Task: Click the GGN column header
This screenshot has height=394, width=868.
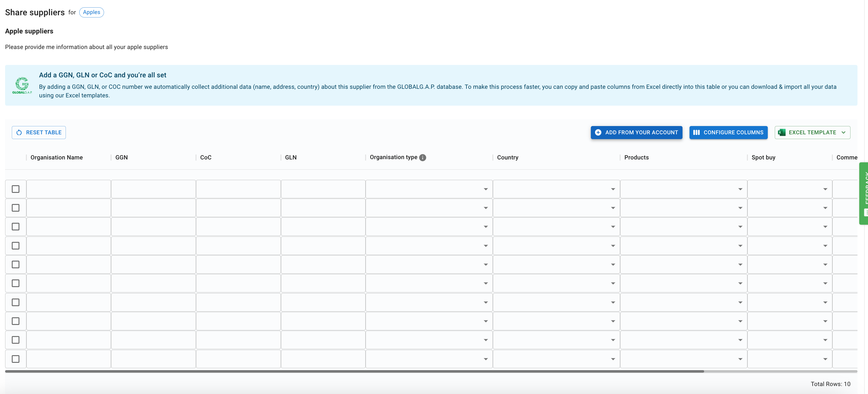Action: click(x=121, y=158)
